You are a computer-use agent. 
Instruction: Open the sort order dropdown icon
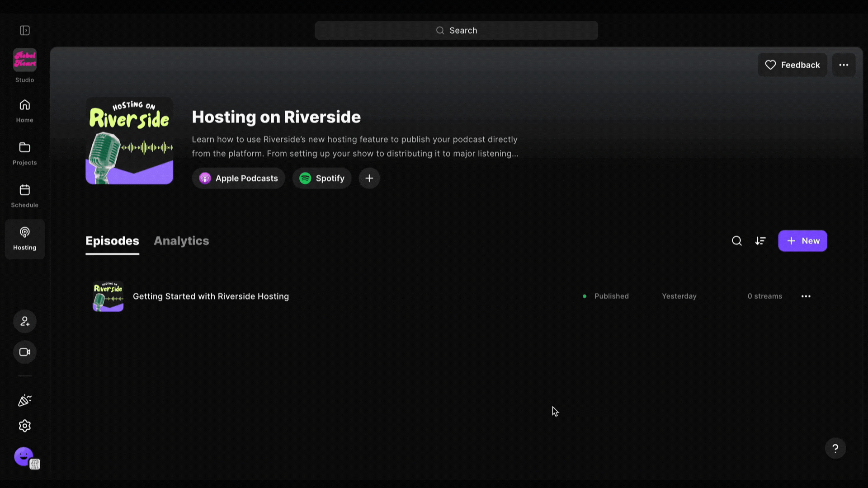pos(760,241)
